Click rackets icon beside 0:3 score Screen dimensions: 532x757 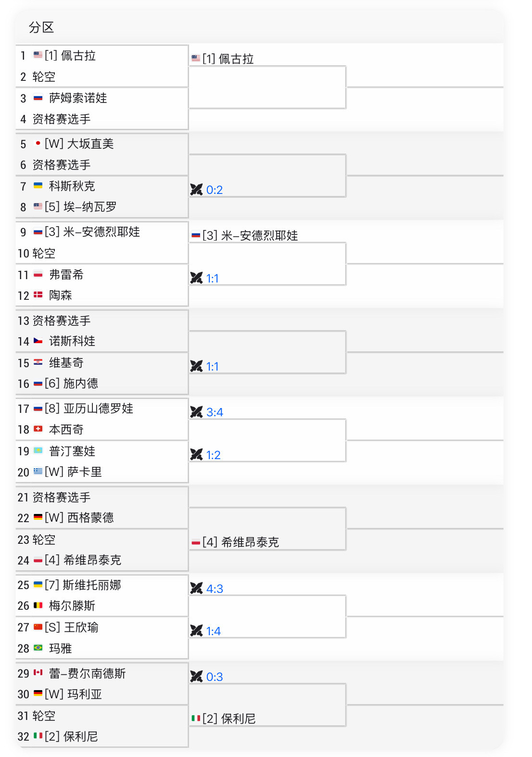pos(196,676)
